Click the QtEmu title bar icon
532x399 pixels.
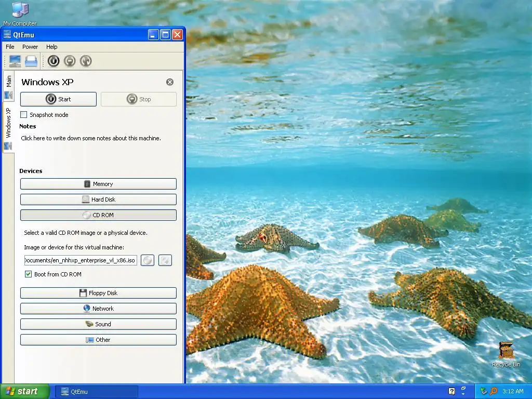point(7,35)
